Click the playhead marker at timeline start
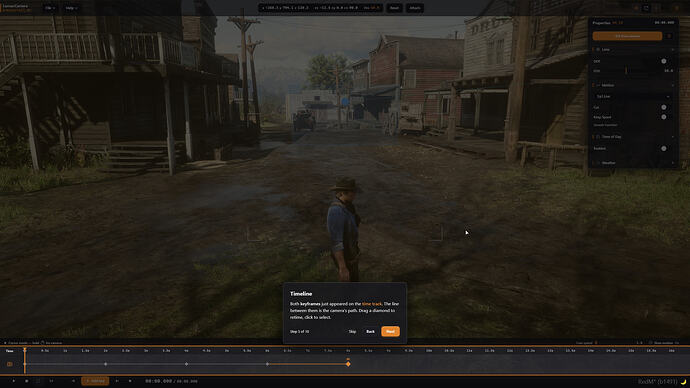Viewport: 690px width, 388px height. [x=25, y=350]
